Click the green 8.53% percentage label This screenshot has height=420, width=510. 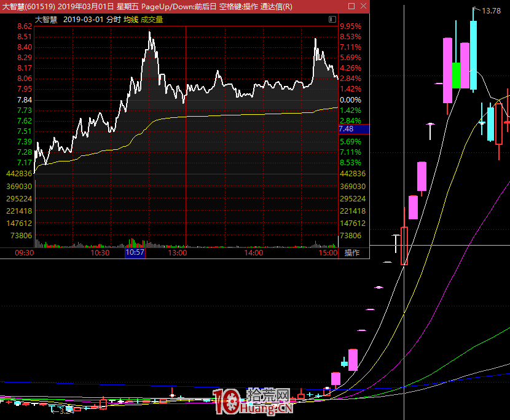tap(351, 162)
